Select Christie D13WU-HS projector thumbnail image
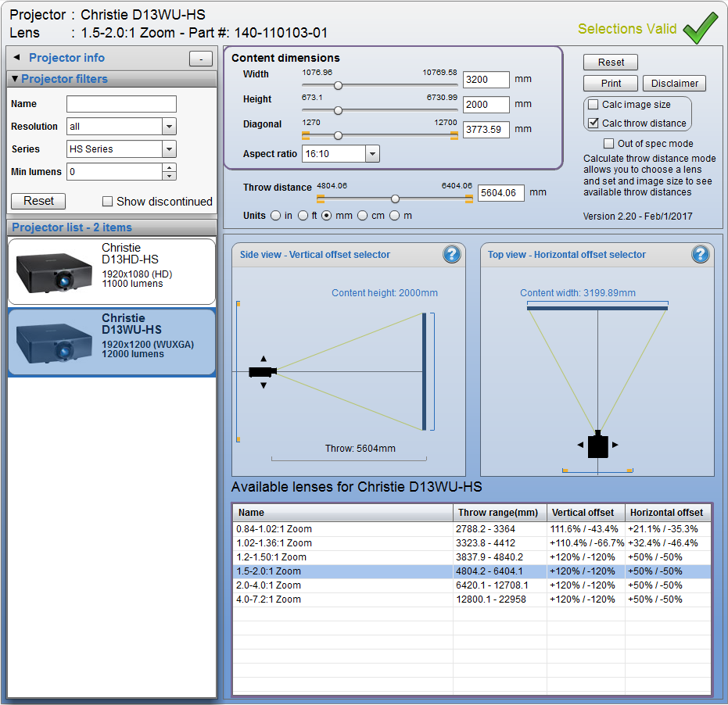728x705 pixels. [54, 343]
